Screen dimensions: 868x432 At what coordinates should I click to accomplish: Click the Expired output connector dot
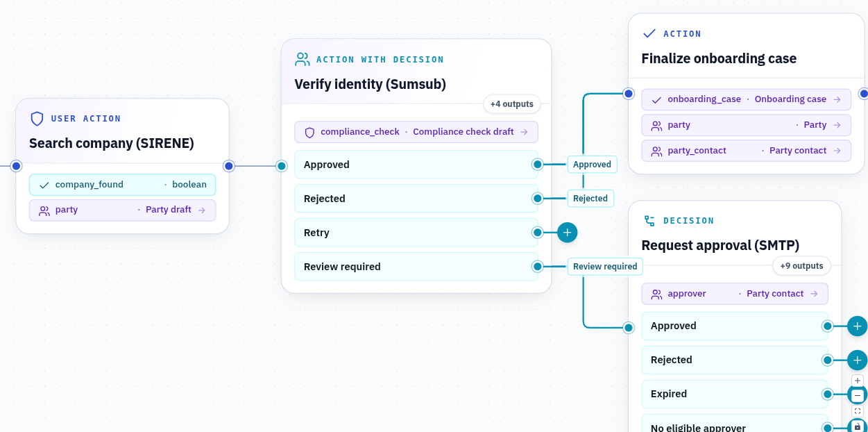[x=827, y=394]
